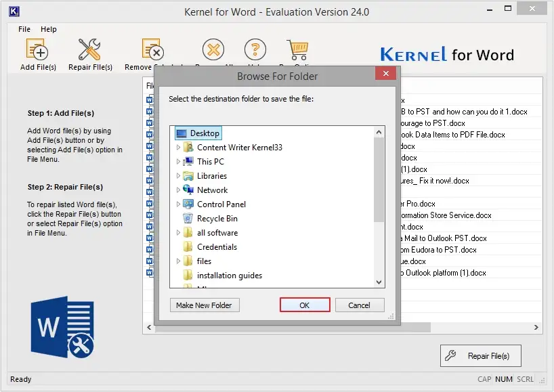This screenshot has width=554, height=392.
Task: Click the NUM indicator in status bar
Action: [503, 379]
